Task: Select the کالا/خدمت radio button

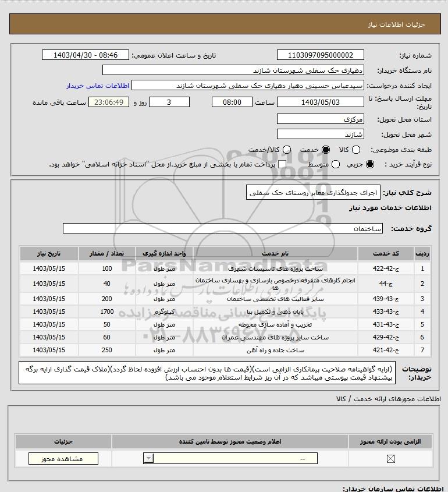Action: tap(286, 150)
